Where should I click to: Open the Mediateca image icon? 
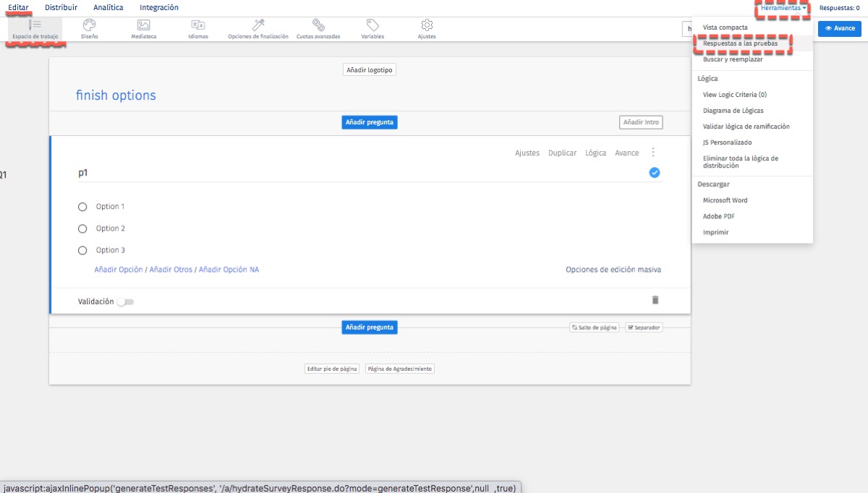(143, 25)
